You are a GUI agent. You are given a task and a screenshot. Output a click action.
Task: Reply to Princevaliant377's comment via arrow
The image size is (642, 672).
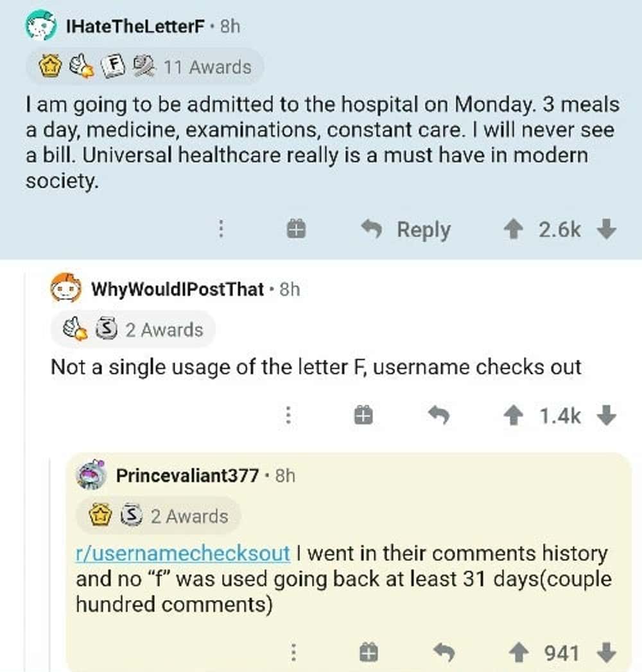(x=444, y=653)
